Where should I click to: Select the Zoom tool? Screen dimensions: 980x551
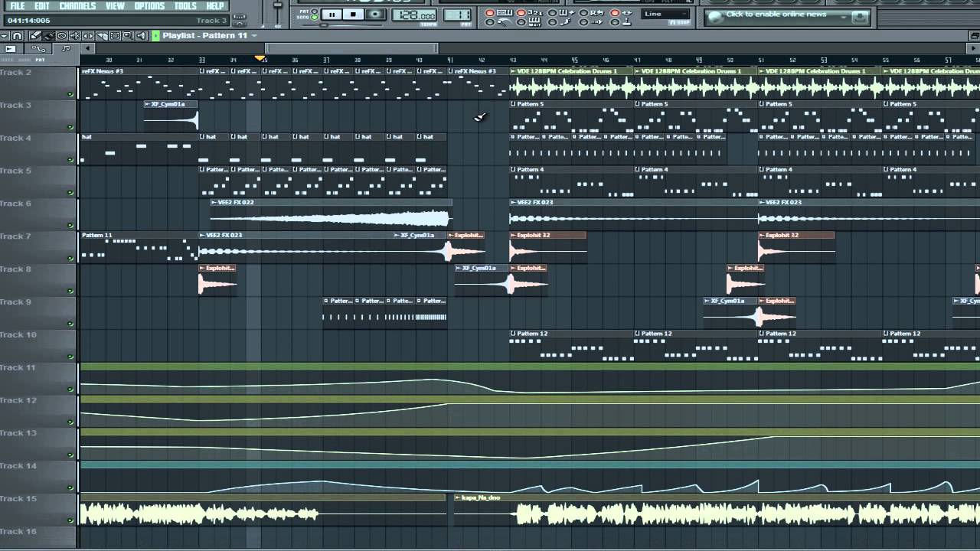pos(127,36)
